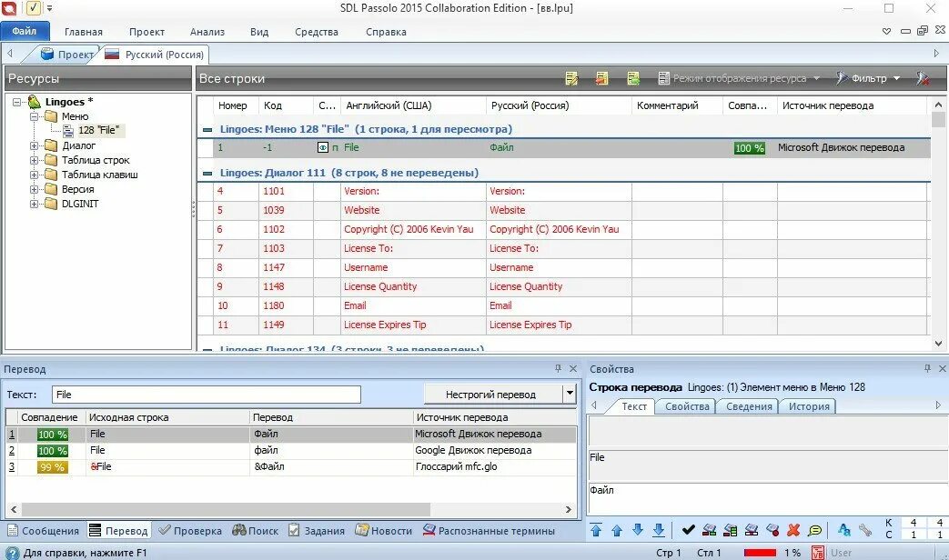Open the Задания bottom panel tab
Image resolution: width=949 pixels, height=560 pixels.
click(x=316, y=531)
